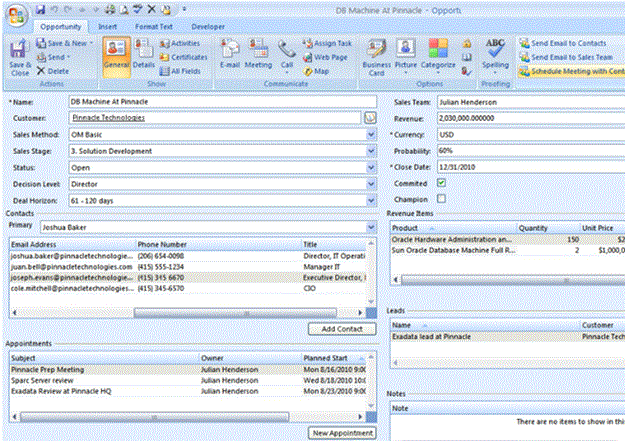Click the E-mail communicate icon

pyautogui.click(x=230, y=54)
